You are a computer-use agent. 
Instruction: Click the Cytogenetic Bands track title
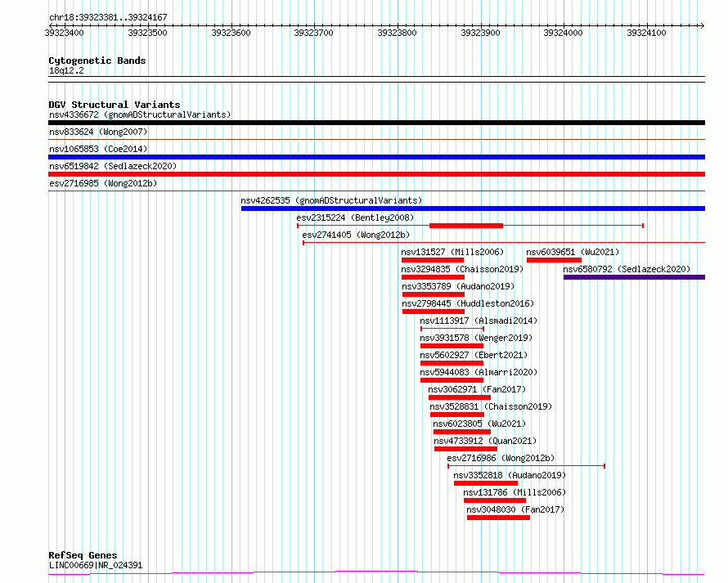click(x=97, y=61)
